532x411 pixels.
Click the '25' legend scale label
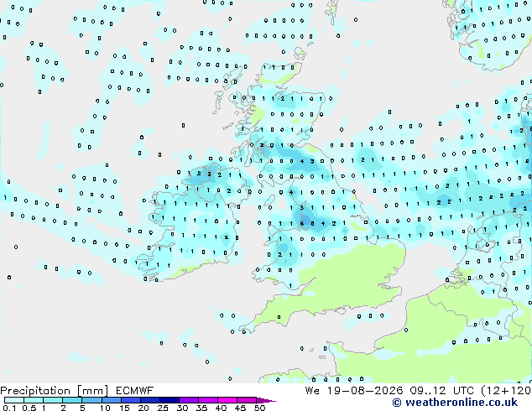click(163, 408)
